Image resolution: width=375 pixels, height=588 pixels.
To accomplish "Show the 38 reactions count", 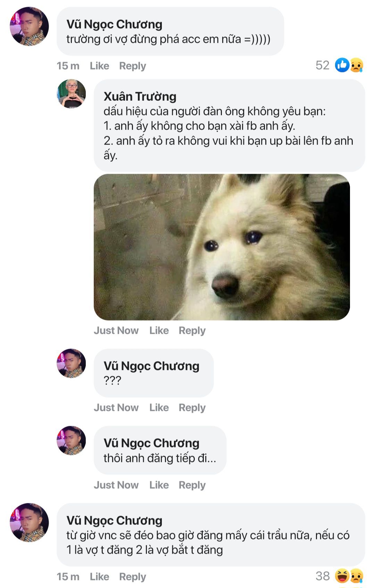I will pos(323,576).
